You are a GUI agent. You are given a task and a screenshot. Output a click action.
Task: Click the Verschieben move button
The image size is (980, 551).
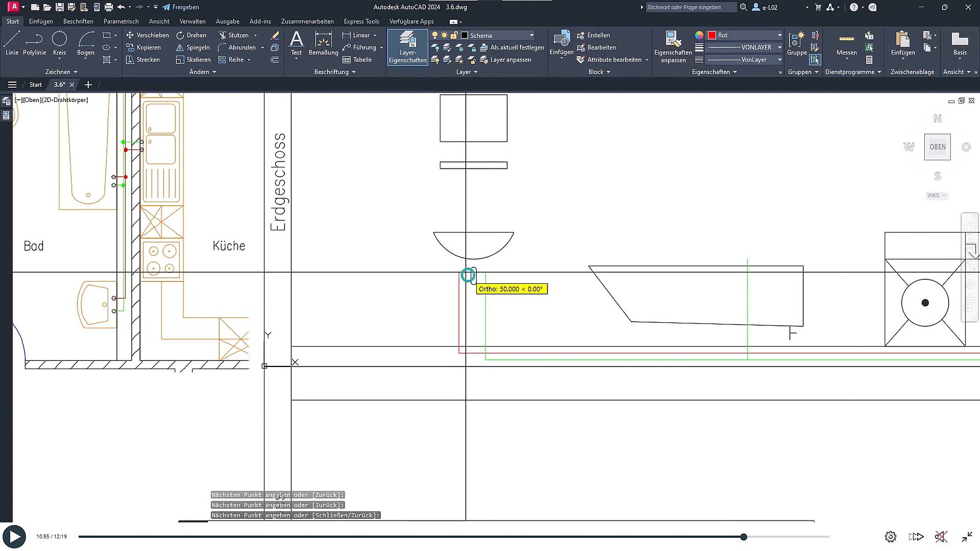[147, 35]
